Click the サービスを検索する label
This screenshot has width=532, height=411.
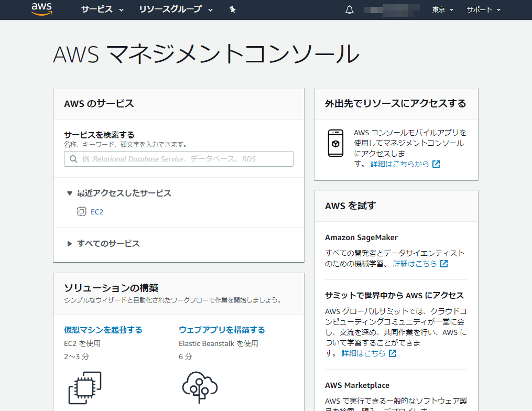[x=100, y=135]
